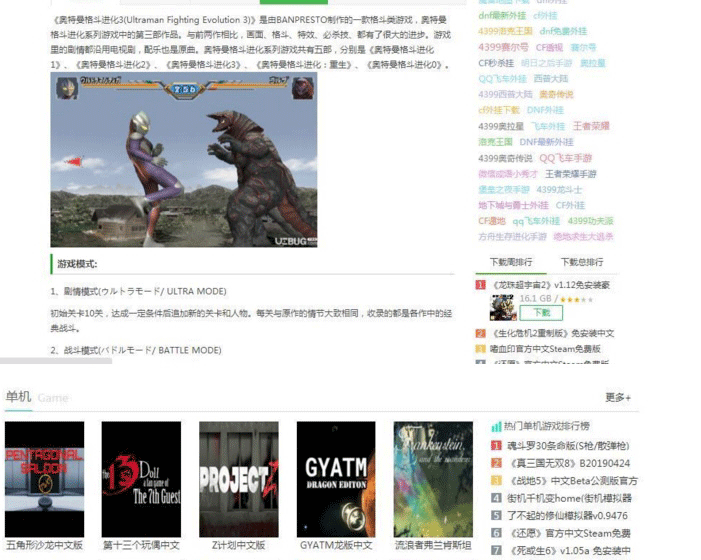Screen dimensions: 701x560
Task: Click the 4399龙斗士 tag
Action: point(559,189)
